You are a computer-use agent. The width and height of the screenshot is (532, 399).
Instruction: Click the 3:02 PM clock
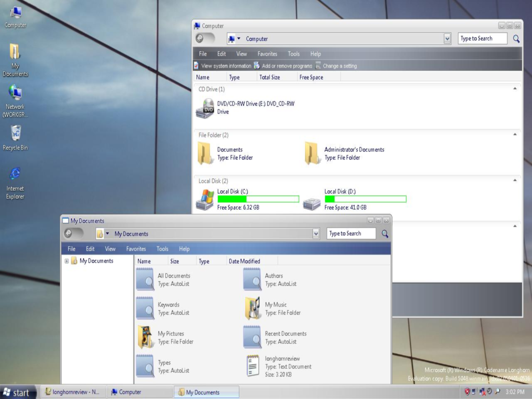515,392
